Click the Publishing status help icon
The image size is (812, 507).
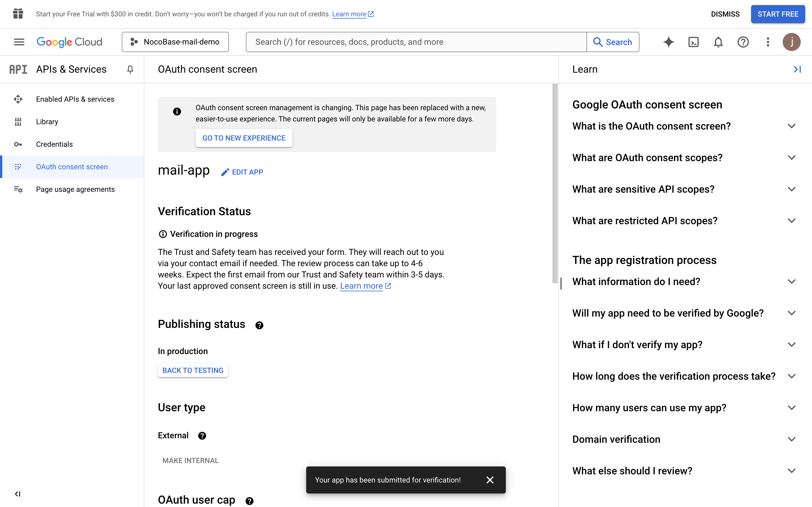(259, 325)
